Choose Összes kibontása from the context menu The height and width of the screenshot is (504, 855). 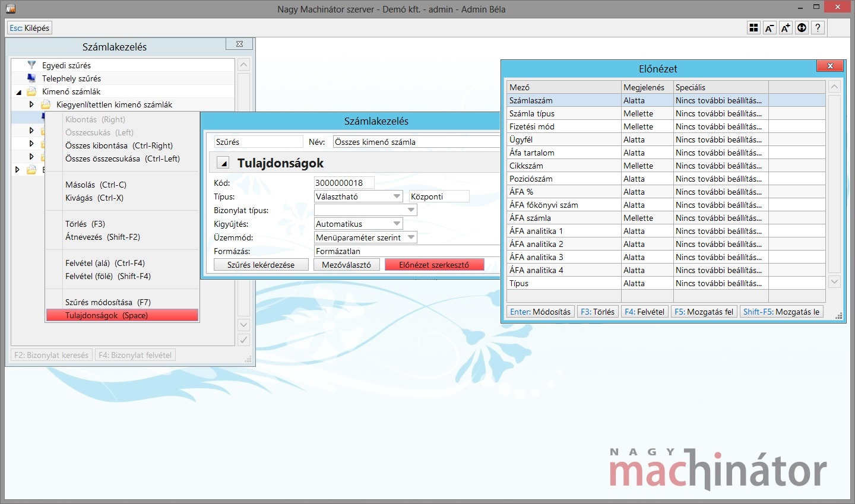pyautogui.click(x=122, y=145)
